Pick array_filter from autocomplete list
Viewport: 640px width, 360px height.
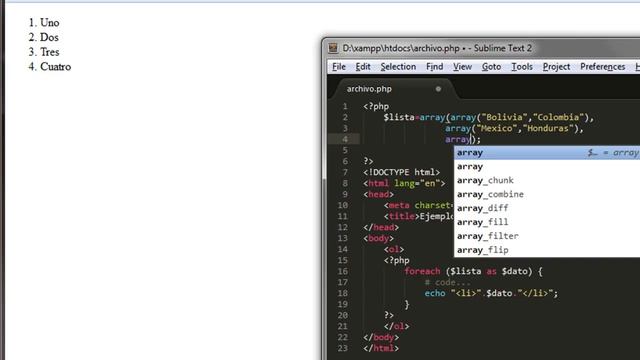tap(547, 236)
